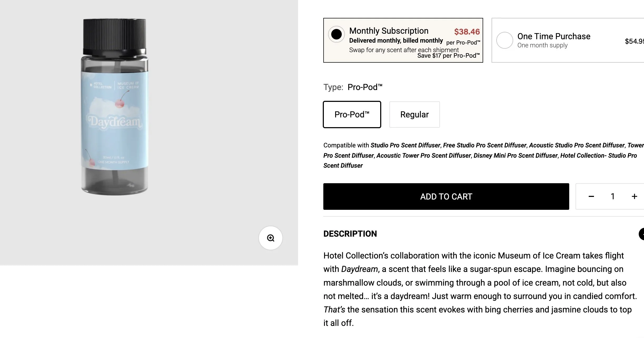Open Hotel Collection- Studio Pro Scent Diffuser link
This screenshot has height=338, width=644.
tap(598, 156)
